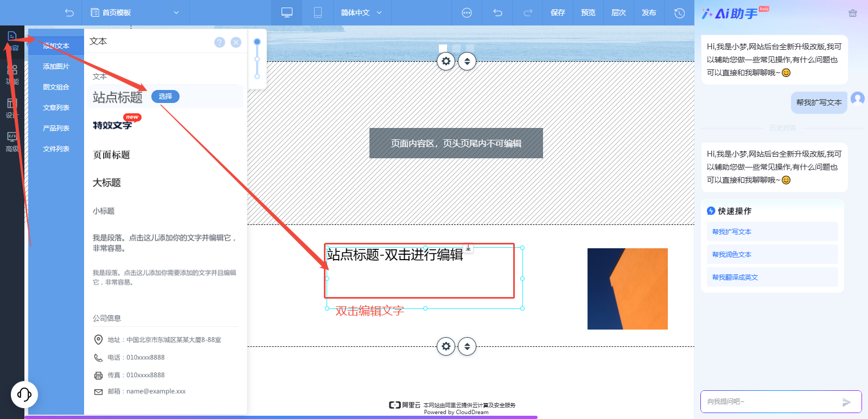Open the 功能 section in left sidebar
This screenshot has width=868, height=419.
tap(12, 75)
